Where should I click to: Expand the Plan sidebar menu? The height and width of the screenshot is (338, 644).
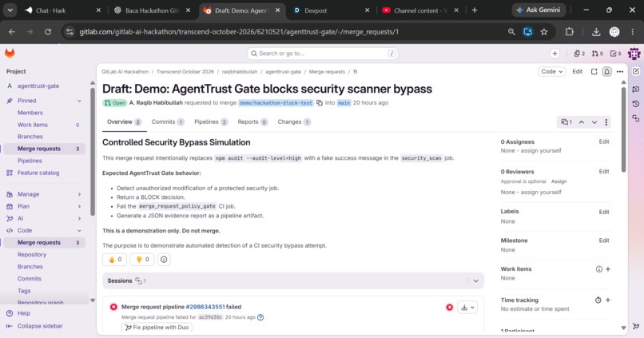(x=79, y=206)
